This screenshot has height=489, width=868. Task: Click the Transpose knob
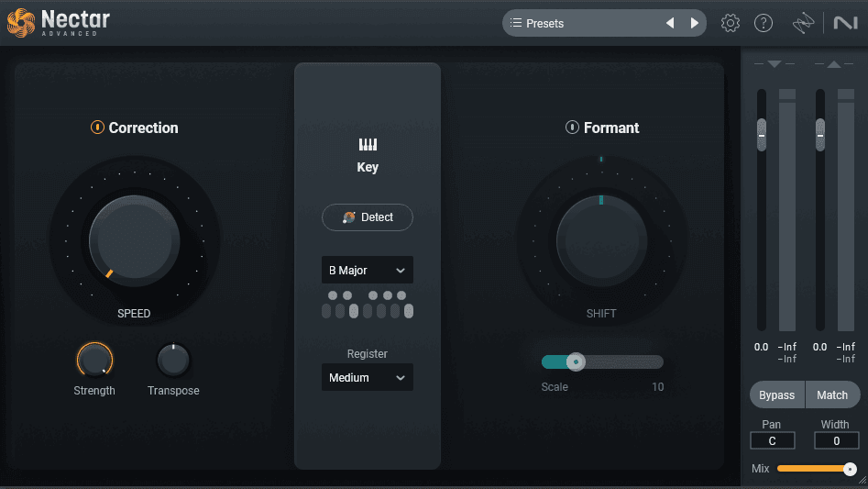click(x=173, y=360)
